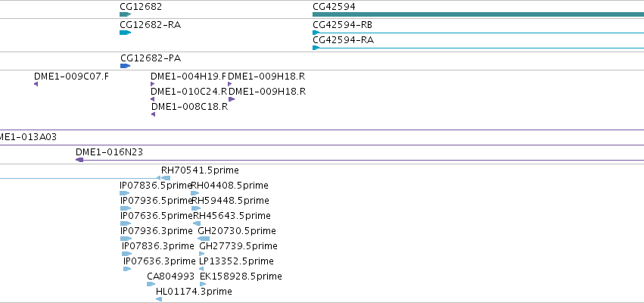Select the IP07636.3prime EST arrow
644x303 pixels.
click(127, 269)
